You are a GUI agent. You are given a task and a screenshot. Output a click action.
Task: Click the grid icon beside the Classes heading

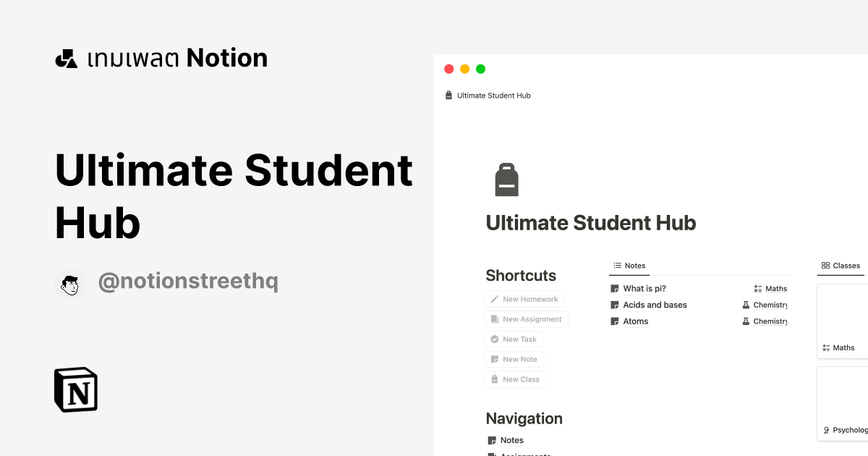tap(826, 266)
